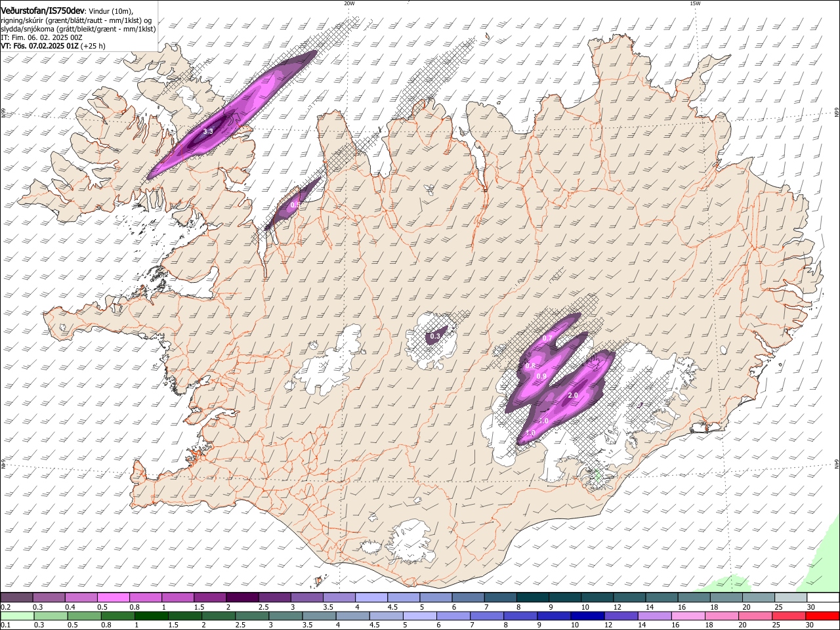This screenshot has width=840, height=630.
Task: Select the bottom legend swatch between 2.5 and 3
Action: [253, 616]
